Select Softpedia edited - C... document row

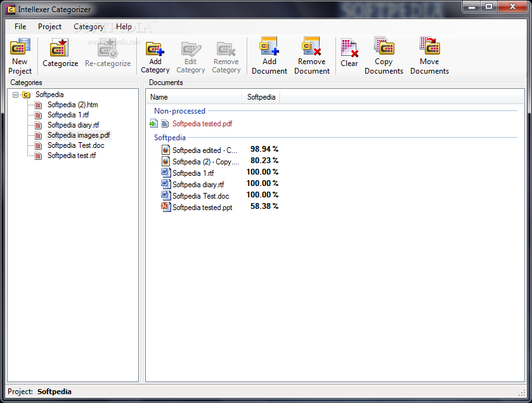205,150
